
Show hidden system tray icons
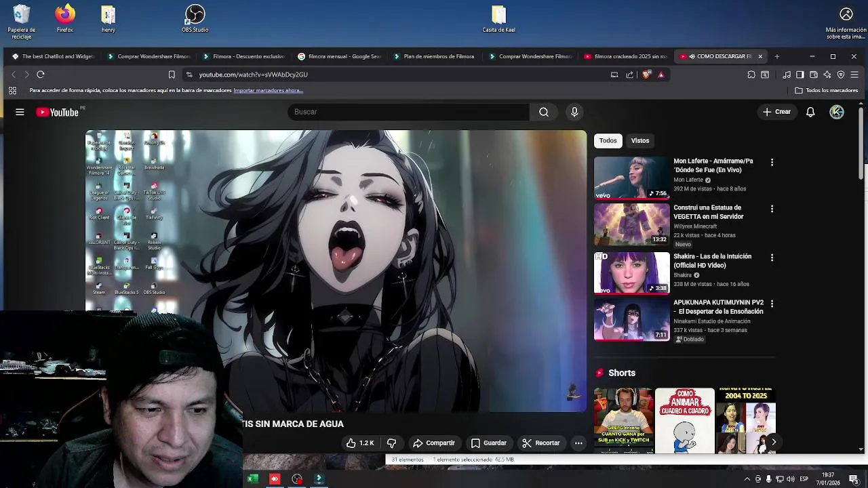[747, 479]
